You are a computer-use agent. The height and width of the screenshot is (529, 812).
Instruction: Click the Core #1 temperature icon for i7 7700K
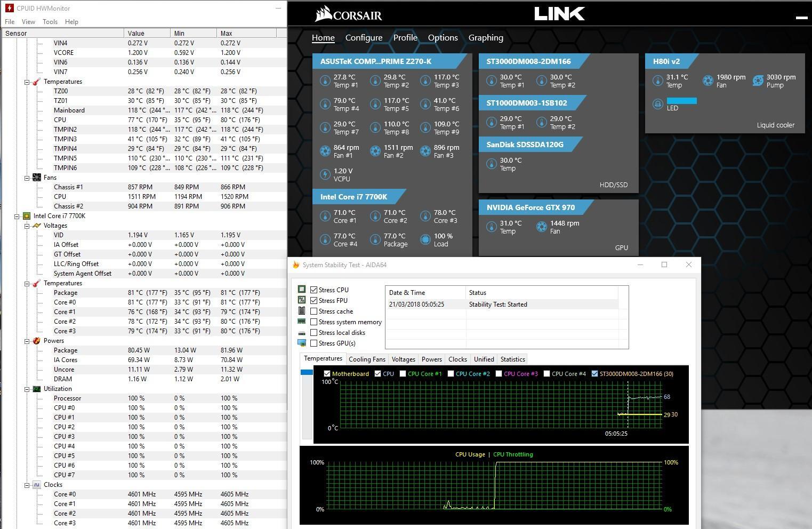325,217
